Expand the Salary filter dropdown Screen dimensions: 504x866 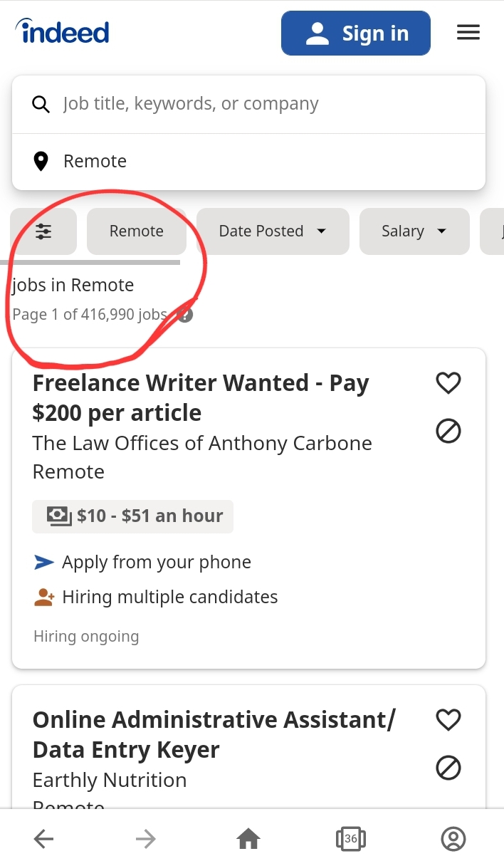[414, 231]
